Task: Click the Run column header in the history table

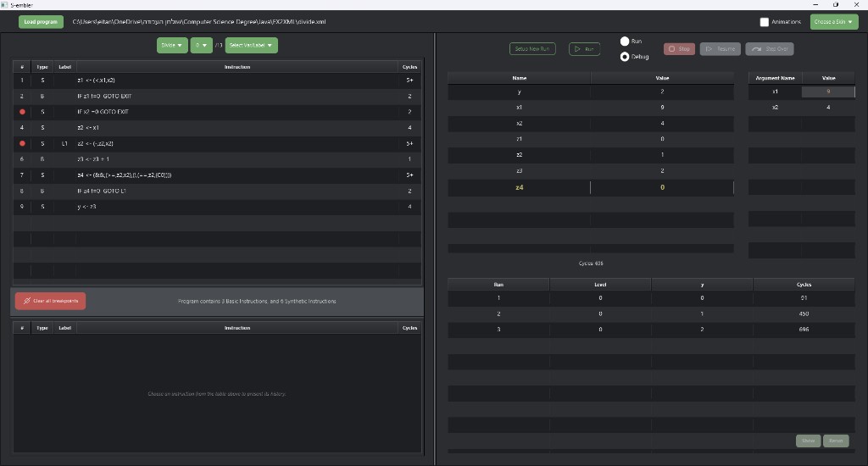Action: pyautogui.click(x=498, y=285)
